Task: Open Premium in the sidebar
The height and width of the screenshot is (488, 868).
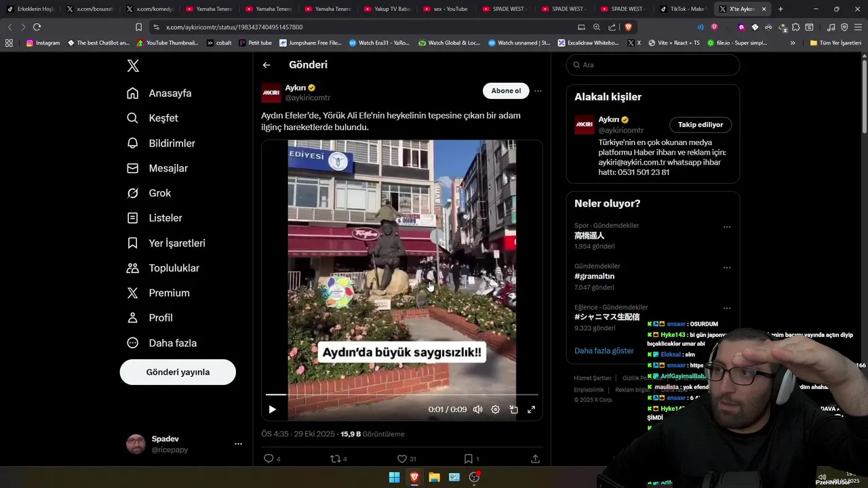Action: click(158, 293)
